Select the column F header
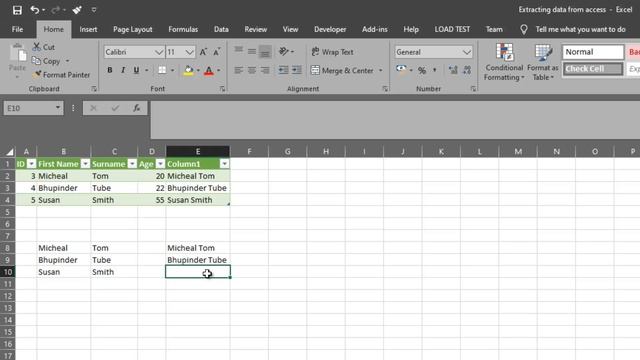The image size is (640, 360). point(249,151)
